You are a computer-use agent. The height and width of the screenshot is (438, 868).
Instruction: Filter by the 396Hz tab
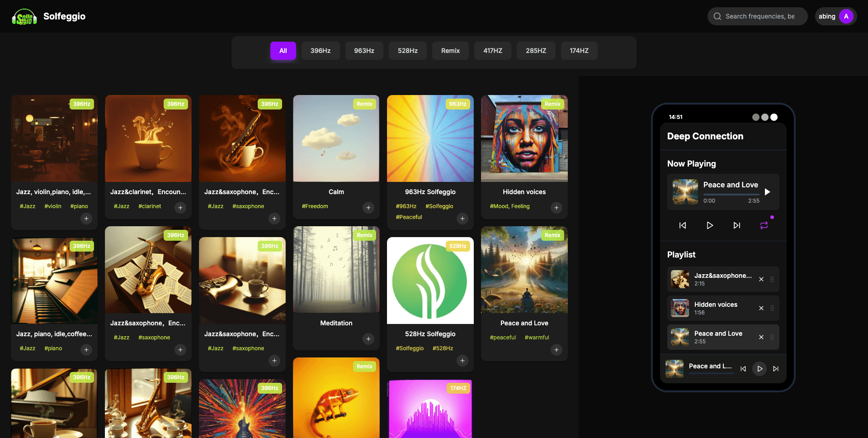tap(321, 51)
